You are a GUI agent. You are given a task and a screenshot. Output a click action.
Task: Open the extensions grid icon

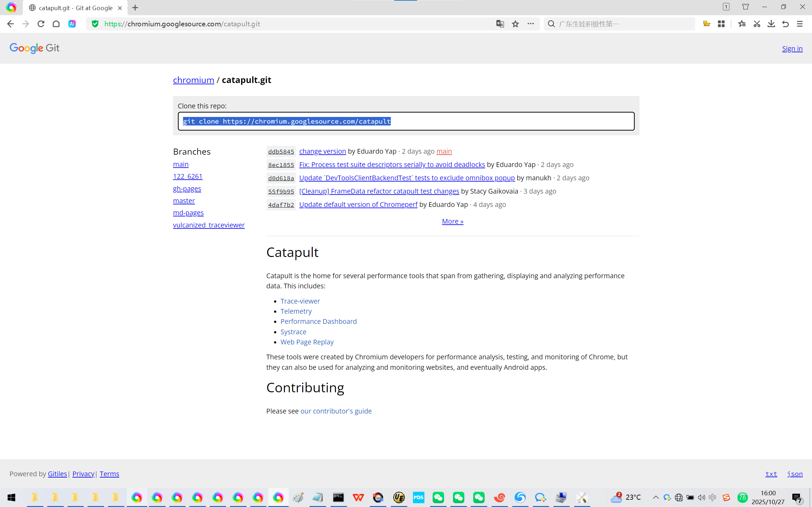pos(721,24)
